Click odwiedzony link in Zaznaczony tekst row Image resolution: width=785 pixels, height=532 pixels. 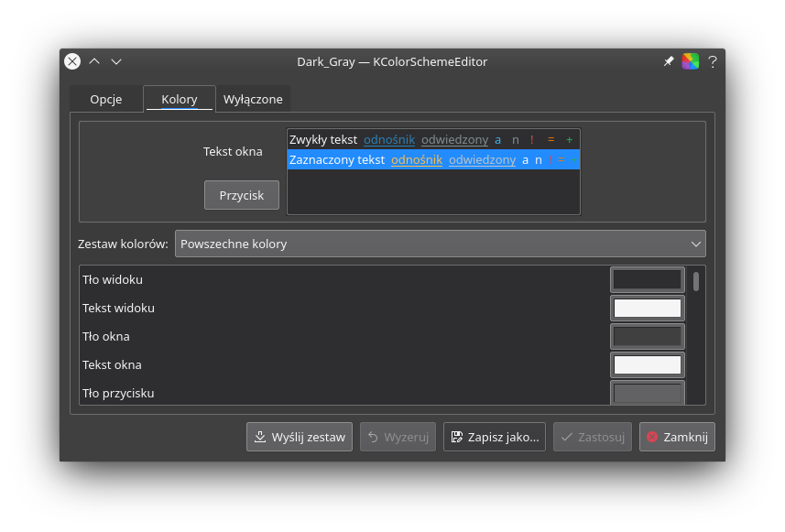tap(482, 159)
